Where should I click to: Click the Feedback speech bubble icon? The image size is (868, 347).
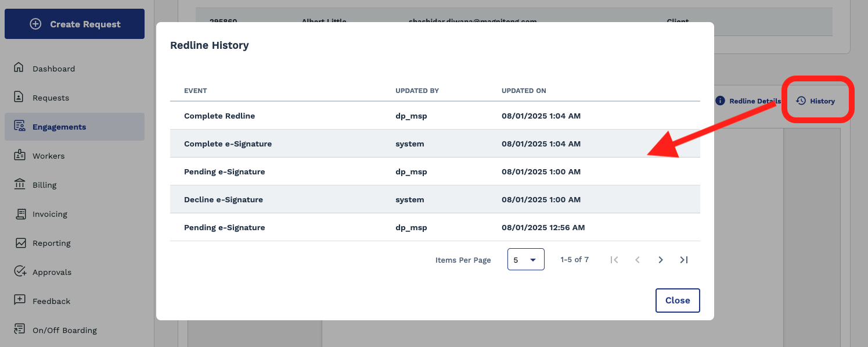20,301
